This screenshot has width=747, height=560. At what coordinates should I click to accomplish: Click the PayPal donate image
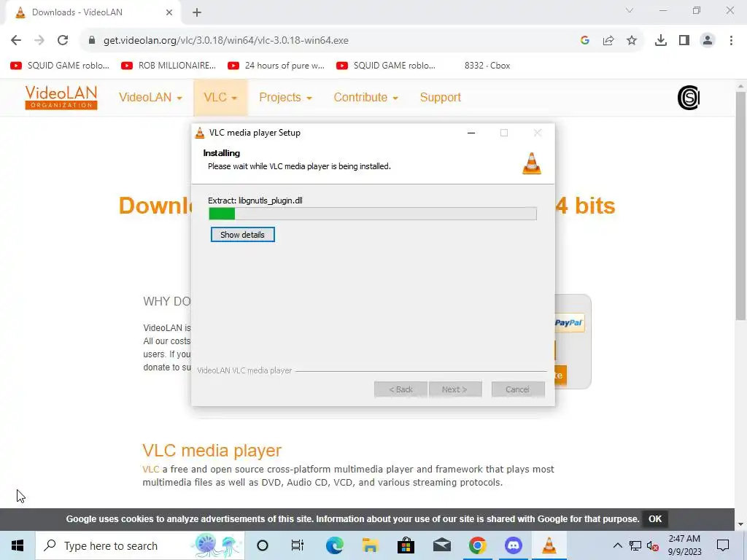tap(569, 323)
